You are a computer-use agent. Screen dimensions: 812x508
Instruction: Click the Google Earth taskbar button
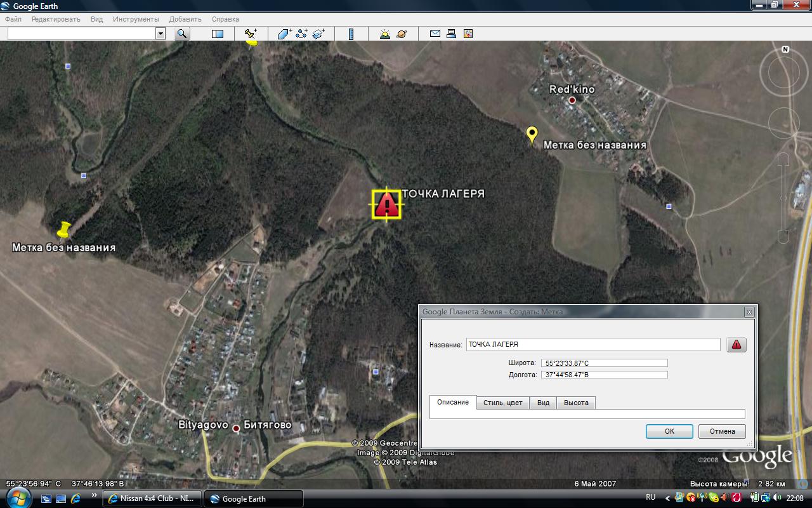254,498
